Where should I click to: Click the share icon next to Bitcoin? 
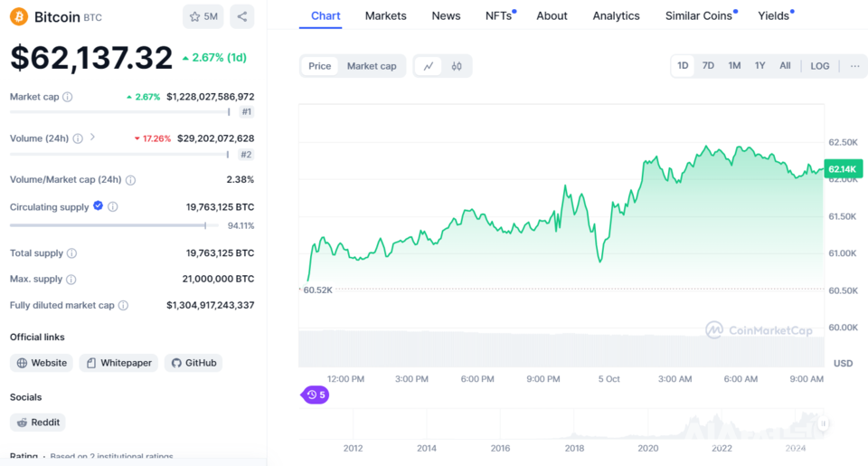pyautogui.click(x=241, y=16)
